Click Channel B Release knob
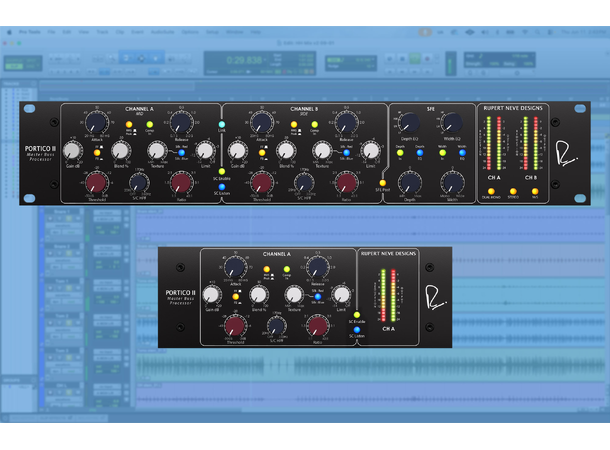The height and width of the screenshot is (450, 610). click(346, 122)
